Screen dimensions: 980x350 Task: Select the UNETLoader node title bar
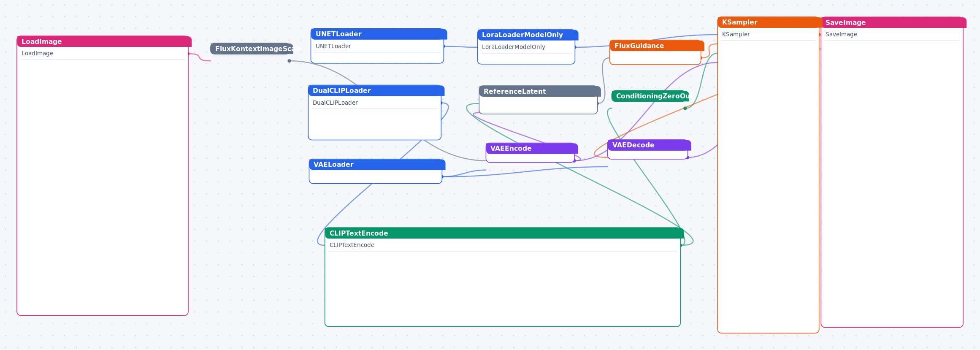point(379,34)
